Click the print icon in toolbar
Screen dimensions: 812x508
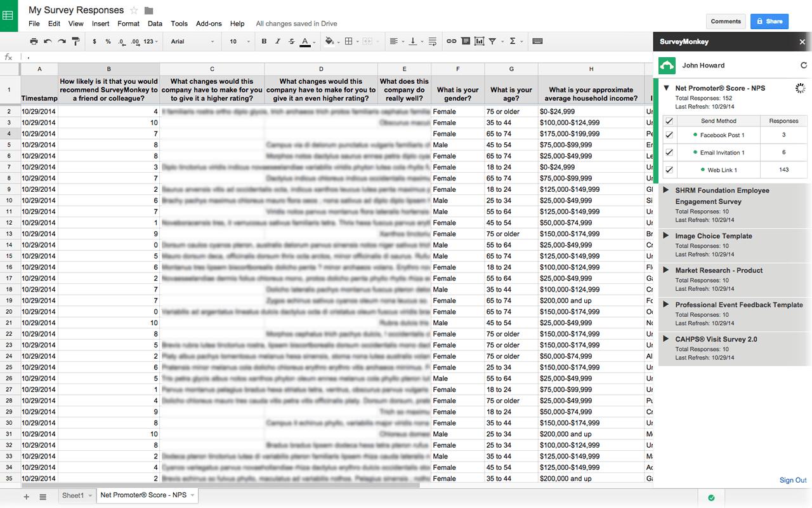[x=34, y=41]
